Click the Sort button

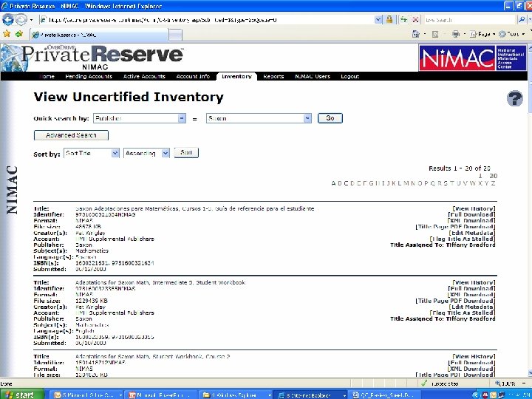coord(186,153)
